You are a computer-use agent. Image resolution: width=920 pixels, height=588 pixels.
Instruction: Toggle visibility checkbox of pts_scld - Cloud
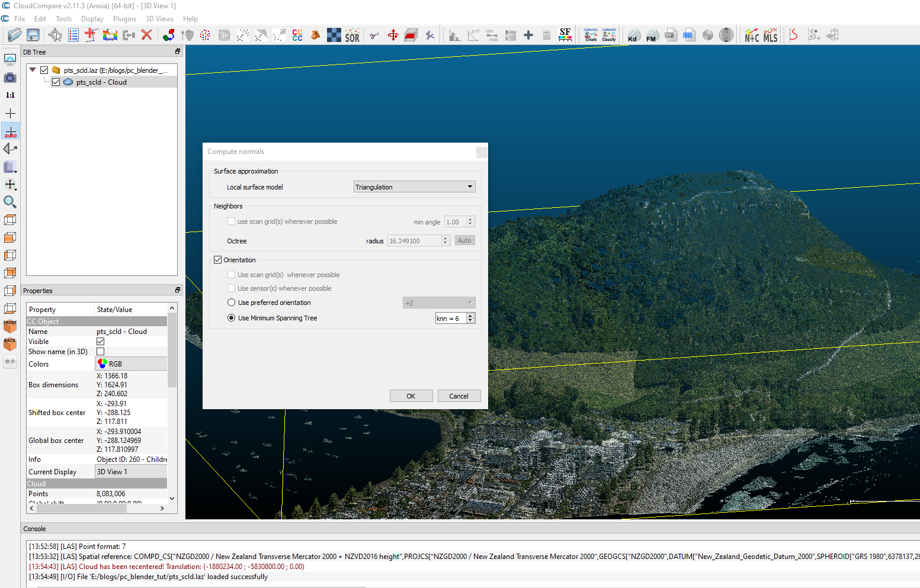tap(56, 82)
